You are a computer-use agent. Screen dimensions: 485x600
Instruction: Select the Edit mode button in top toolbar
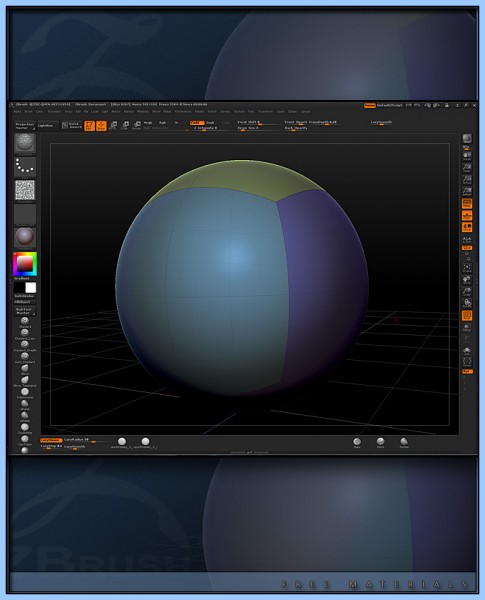click(89, 126)
